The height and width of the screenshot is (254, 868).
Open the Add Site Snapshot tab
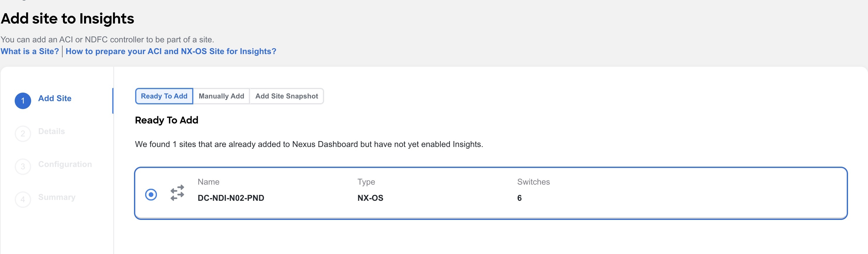[286, 96]
